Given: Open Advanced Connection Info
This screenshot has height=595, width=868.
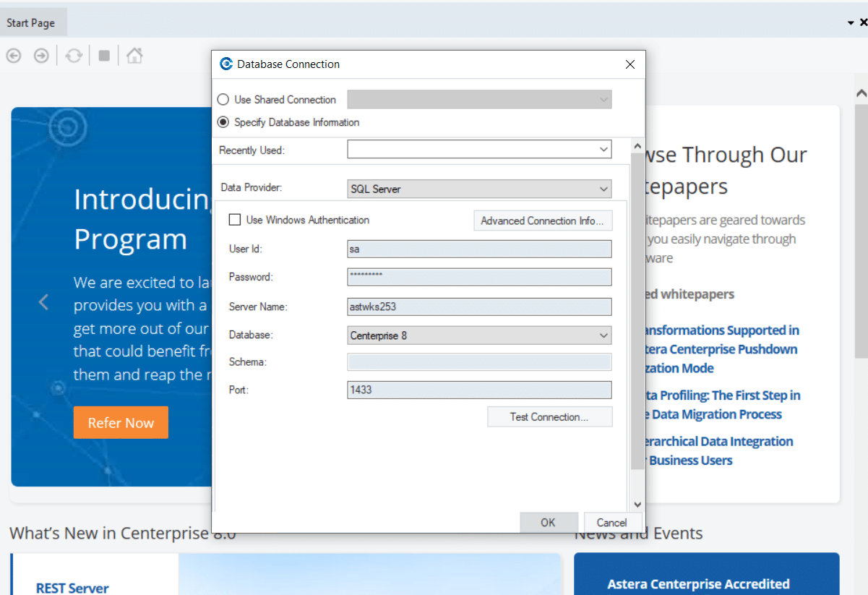Looking at the screenshot, I should pos(542,221).
